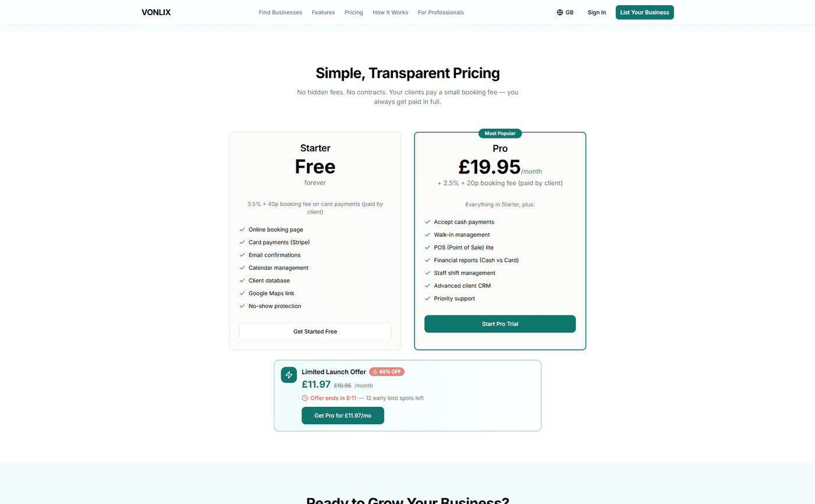
Task: Click the clock icon beside the offer countdown
Action: tap(304, 397)
